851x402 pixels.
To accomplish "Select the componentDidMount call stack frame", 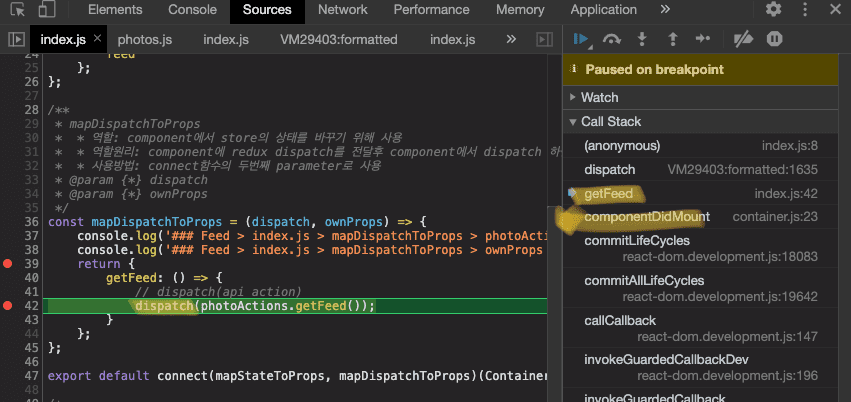I will coord(647,217).
